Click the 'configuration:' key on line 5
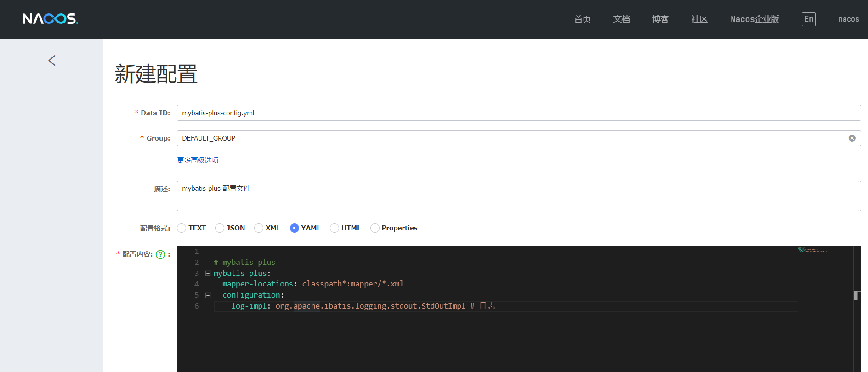This screenshot has width=868, height=372. pos(253,295)
